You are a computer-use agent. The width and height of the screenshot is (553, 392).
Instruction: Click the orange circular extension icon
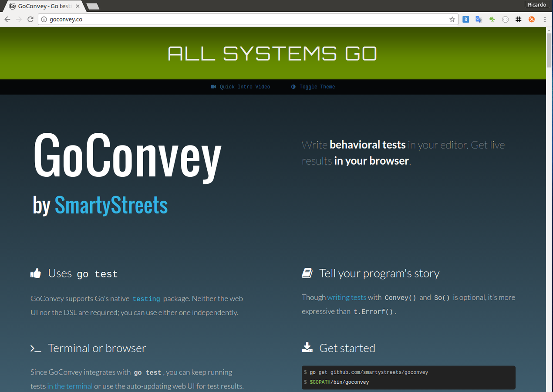point(532,19)
